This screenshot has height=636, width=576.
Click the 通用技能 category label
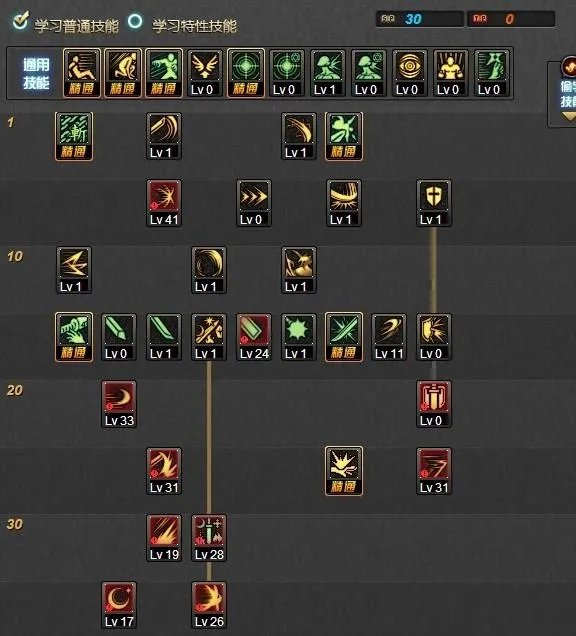(x=36, y=73)
